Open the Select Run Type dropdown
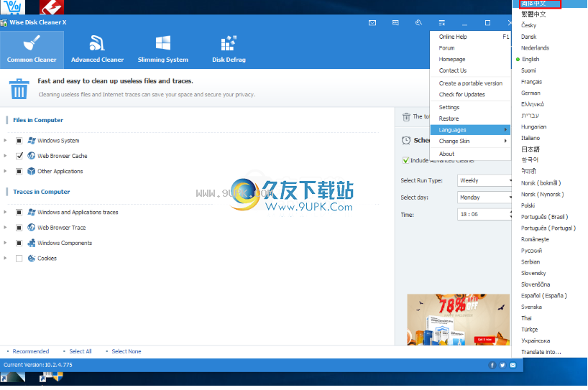The image size is (588, 390). (484, 180)
